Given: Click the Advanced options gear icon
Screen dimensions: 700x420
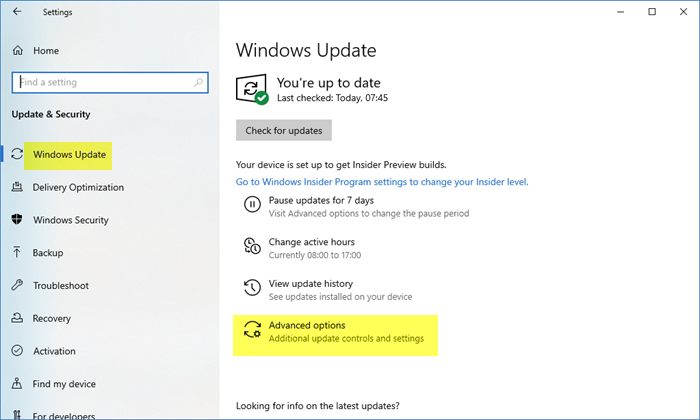Looking at the screenshot, I should (x=252, y=329).
